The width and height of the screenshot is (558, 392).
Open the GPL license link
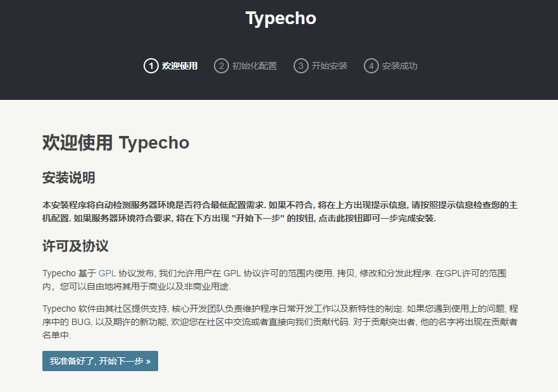(107, 274)
